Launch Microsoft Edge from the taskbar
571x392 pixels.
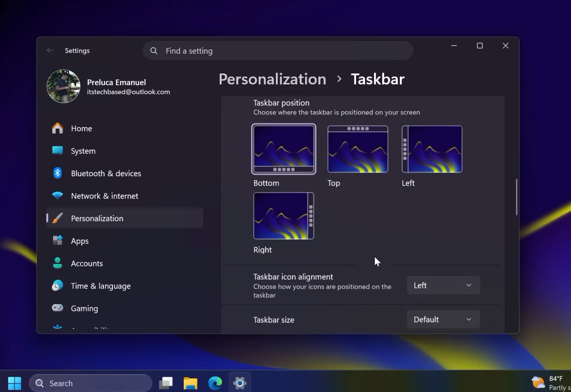215,383
